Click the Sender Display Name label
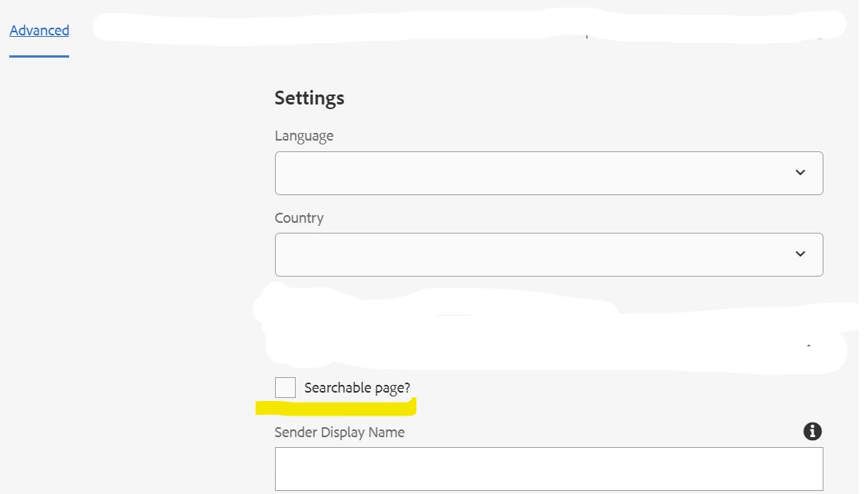Image resolution: width=868 pixels, height=494 pixels. (340, 433)
